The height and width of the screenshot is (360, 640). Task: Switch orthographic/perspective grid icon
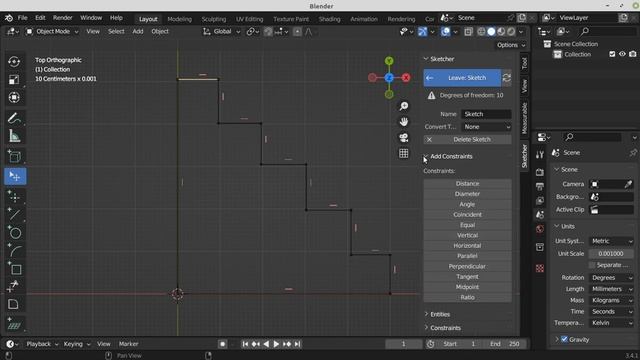pyautogui.click(x=404, y=153)
